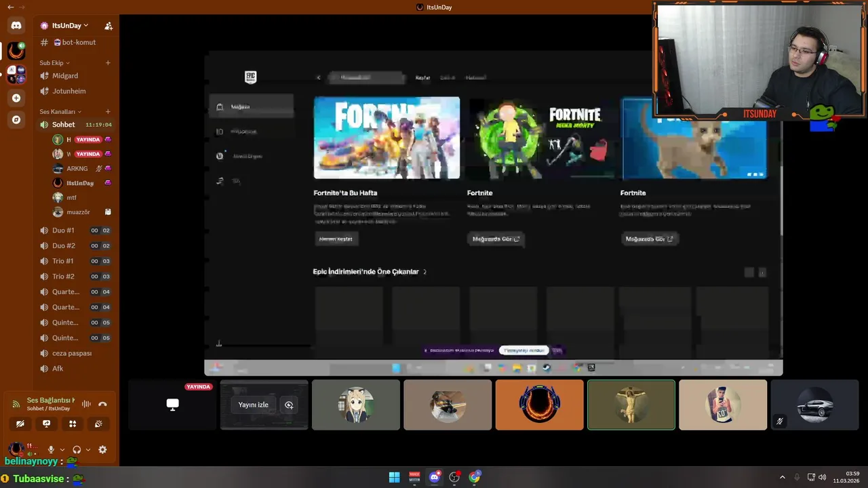
Task: Open the soundboard icon in voice panel
Action: pyautogui.click(x=98, y=424)
